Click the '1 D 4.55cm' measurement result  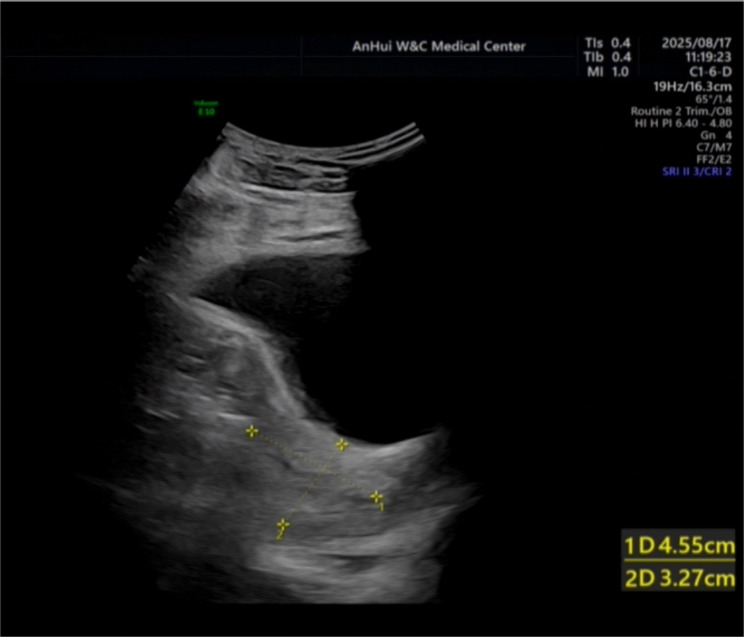tap(679, 546)
